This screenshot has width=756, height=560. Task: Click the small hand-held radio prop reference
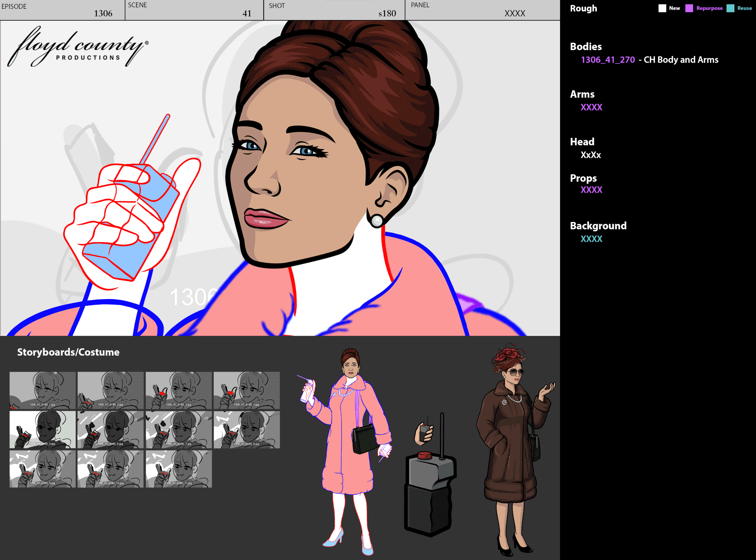pos(424,431)
